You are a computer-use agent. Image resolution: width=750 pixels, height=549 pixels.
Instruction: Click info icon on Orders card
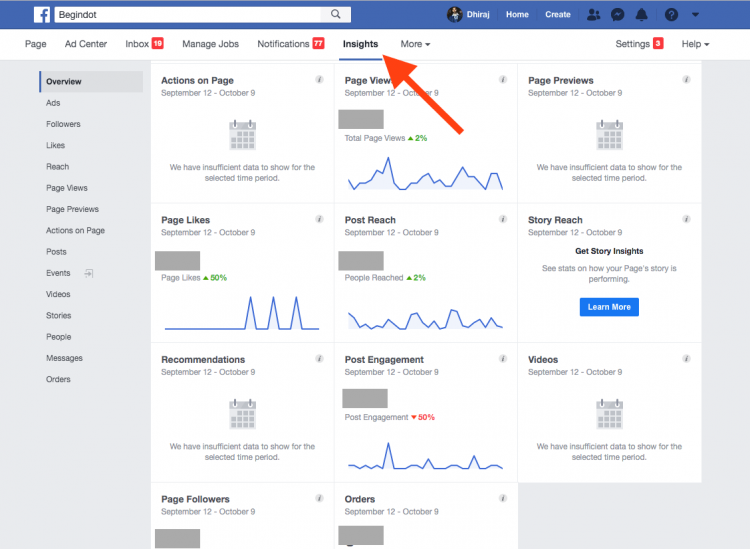pos(503,498)
